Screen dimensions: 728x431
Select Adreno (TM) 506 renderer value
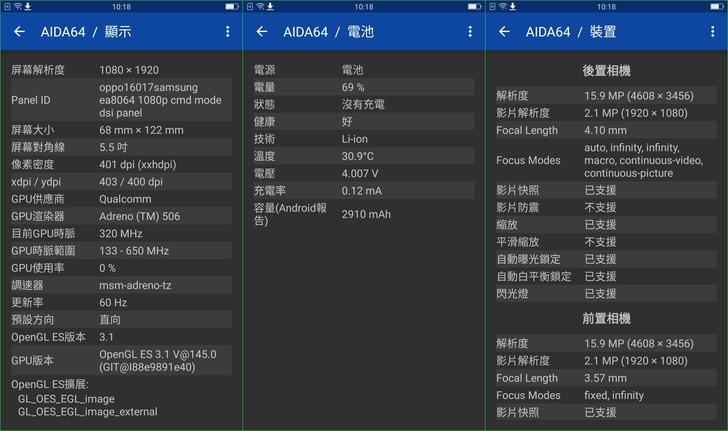pyautogui.click(x=140, y=216)
